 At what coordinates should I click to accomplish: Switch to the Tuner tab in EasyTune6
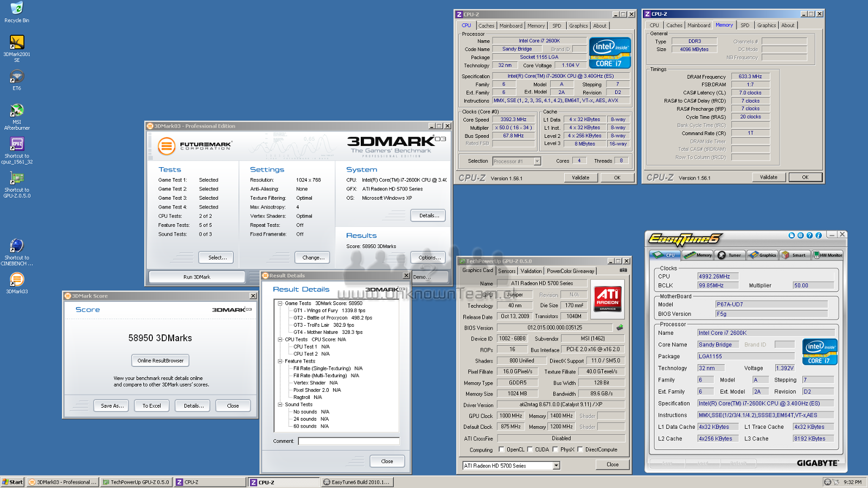point(730,255)
